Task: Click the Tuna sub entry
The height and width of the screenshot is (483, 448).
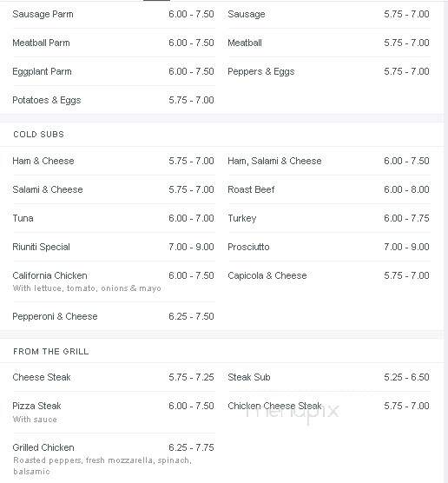Action: [114, 218]
